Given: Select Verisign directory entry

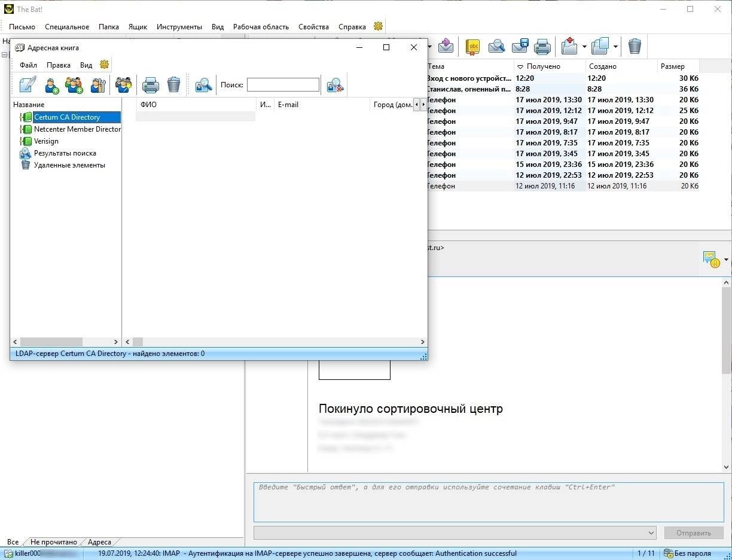Looking at the screenshot, I should (46, 141).
